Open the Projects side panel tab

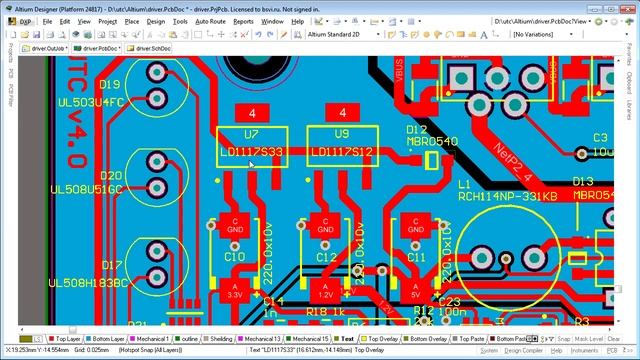(x=11, y=53)
